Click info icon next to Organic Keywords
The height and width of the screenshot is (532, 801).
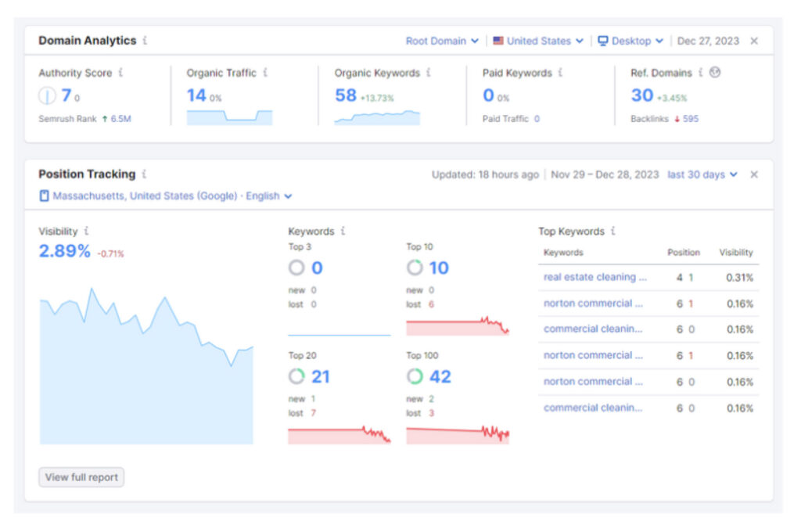[429, 73]
